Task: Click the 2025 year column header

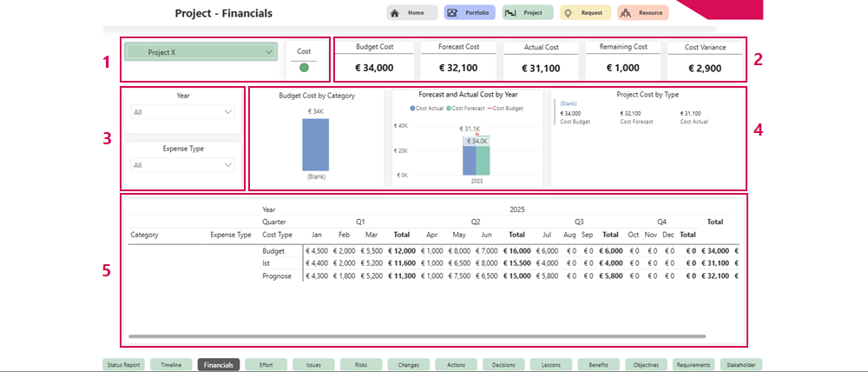Action: point(517,209)
